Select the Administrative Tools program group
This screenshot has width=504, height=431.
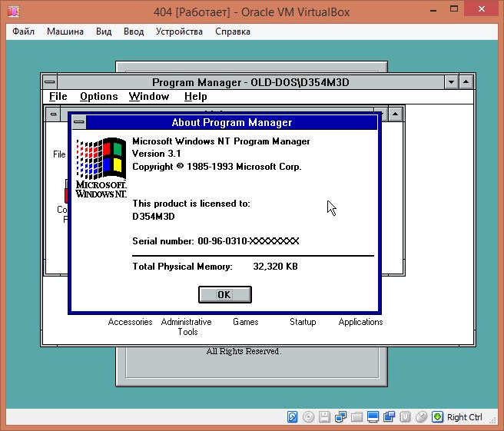pos(187,327)
